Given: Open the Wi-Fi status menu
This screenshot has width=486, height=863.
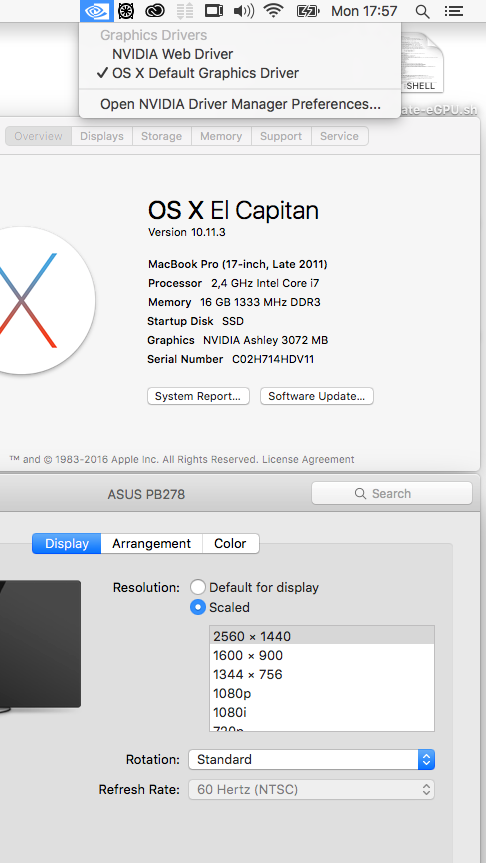Looking at the screenshot, I should 274,11.
